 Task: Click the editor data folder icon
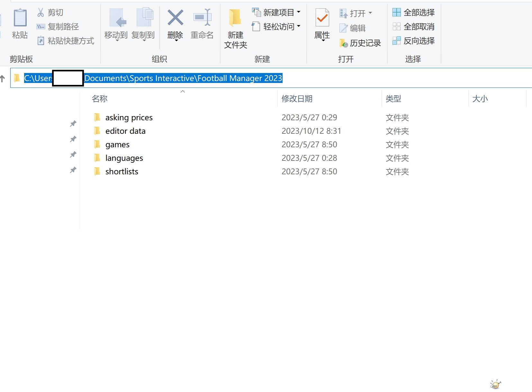click(97, 131)
